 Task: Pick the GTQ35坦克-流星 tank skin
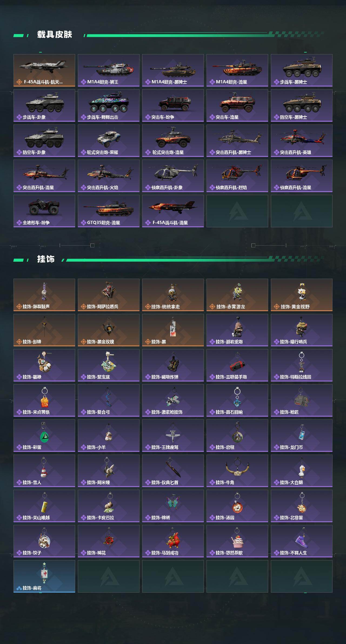click(x=109, y=211)
